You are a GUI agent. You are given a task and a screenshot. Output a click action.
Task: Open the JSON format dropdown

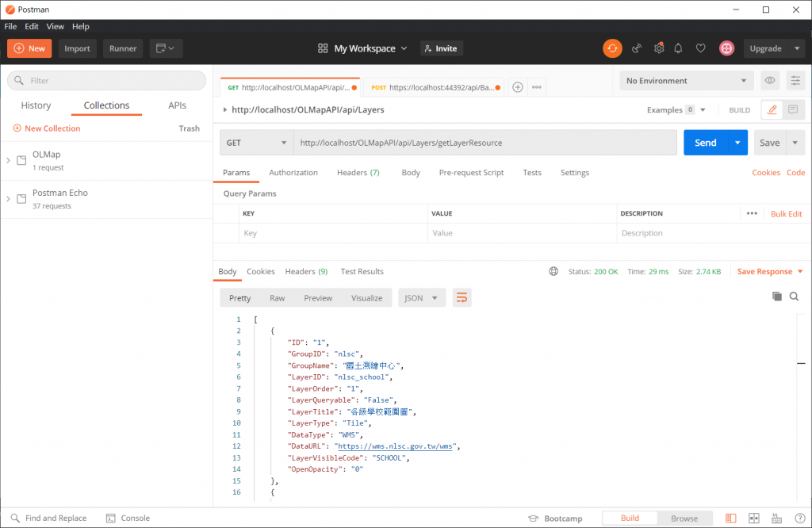click(x=422, y=297)
